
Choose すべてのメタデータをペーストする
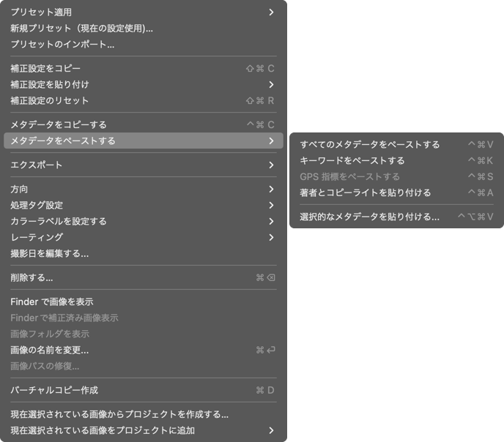pos(396,144)
